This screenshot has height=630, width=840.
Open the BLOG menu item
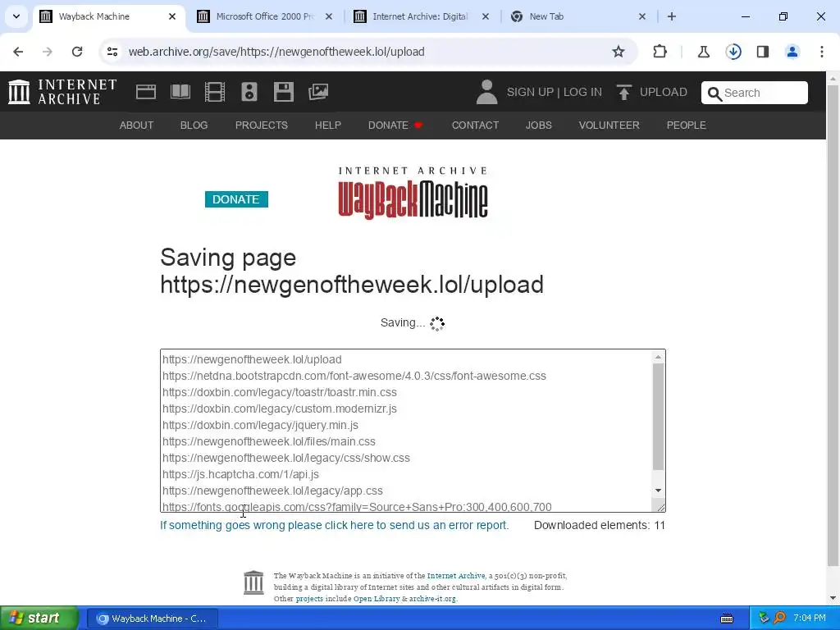pos(194,125)
